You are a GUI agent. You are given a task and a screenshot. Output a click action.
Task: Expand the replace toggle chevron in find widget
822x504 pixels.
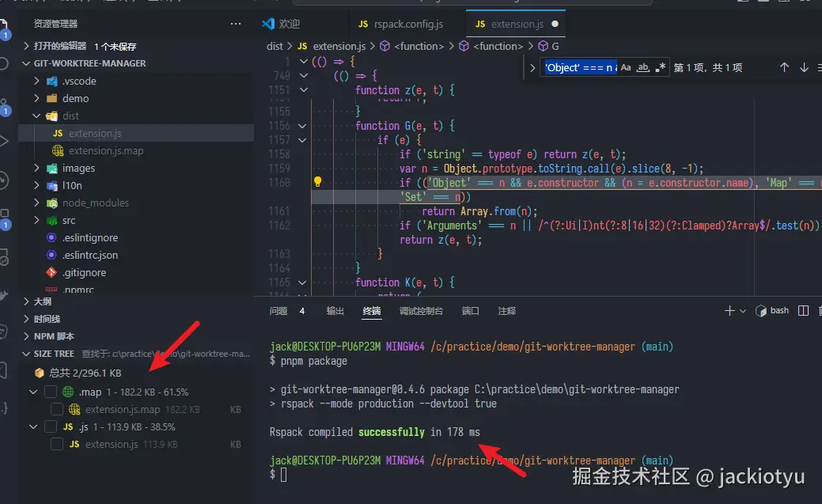pyautogui.click(x=532, y=68)
